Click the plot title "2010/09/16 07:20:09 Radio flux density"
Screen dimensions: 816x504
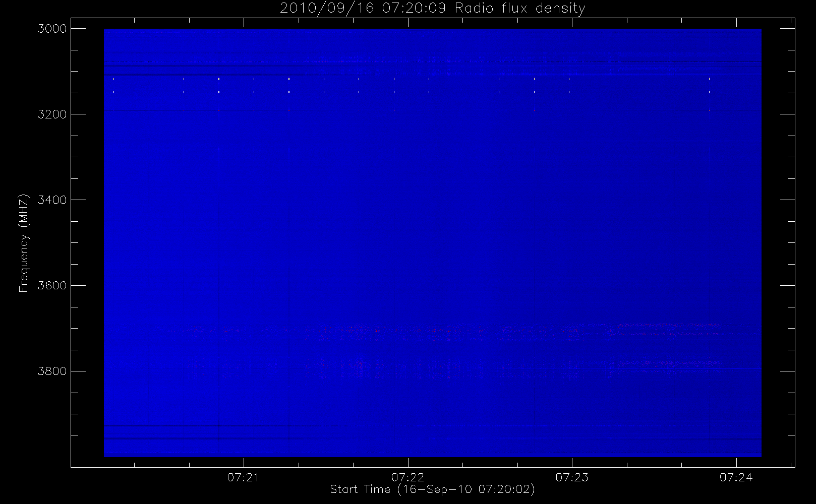[433, 9]
